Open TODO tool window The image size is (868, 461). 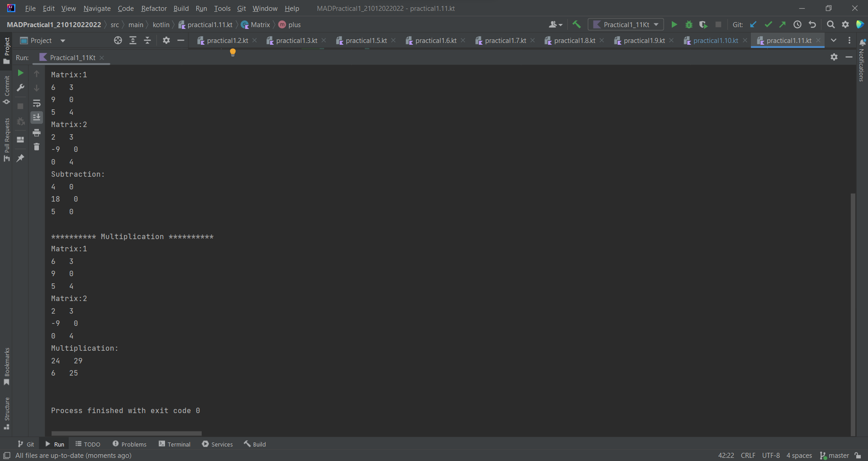coord(88,444)
